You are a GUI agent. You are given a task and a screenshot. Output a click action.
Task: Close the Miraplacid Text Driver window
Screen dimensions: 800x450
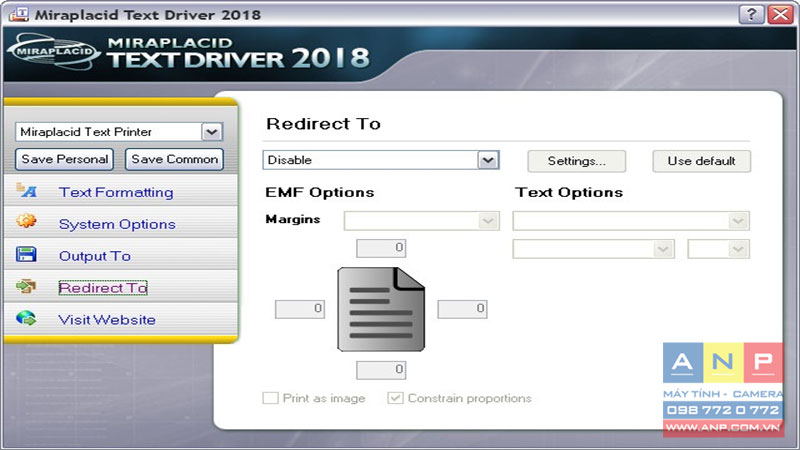781,14
